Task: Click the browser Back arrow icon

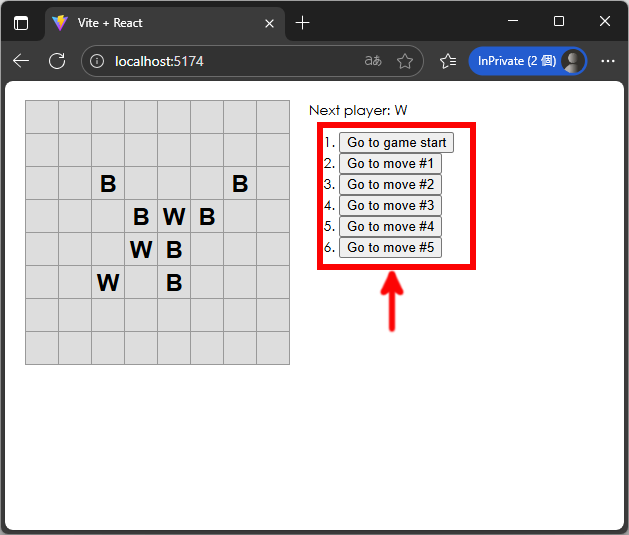Action: (x=21, y=61)
